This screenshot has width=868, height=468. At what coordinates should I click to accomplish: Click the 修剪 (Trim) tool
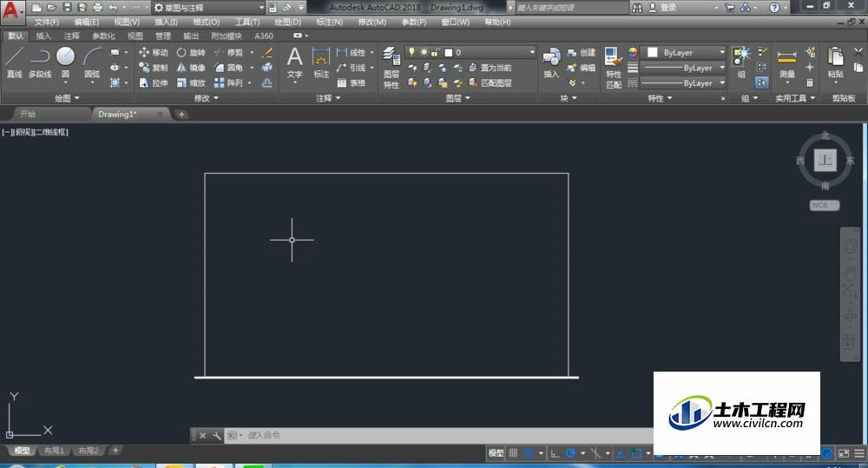click(x=228, y=52)
